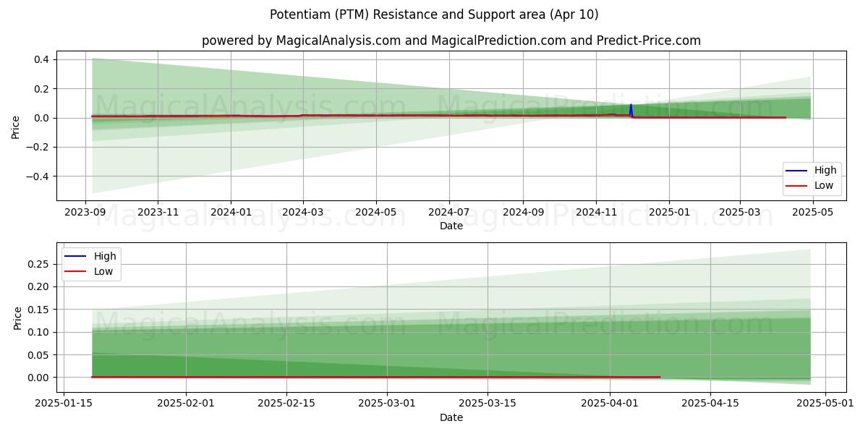Screen dimensions: 868x434
Task: Click the upper chart 'Date' axis label
Action: (x=451, y=226)
